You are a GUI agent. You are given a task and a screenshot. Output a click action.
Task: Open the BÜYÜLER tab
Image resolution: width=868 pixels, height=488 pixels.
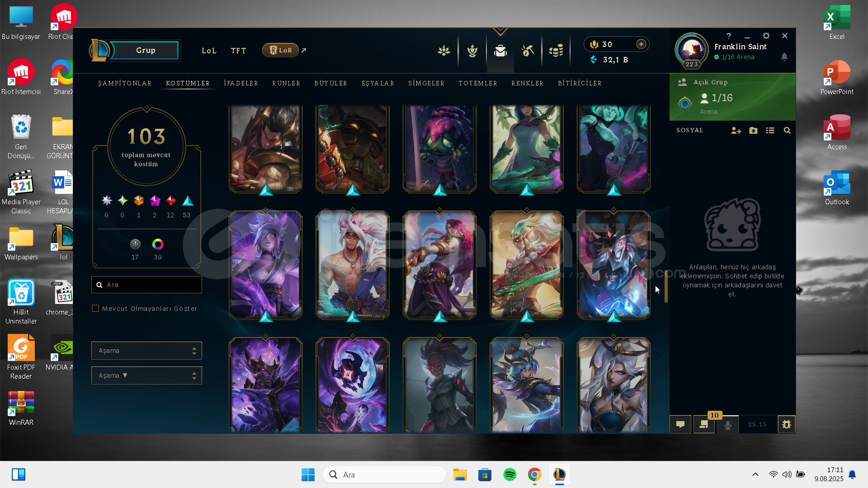pos(331,84)
